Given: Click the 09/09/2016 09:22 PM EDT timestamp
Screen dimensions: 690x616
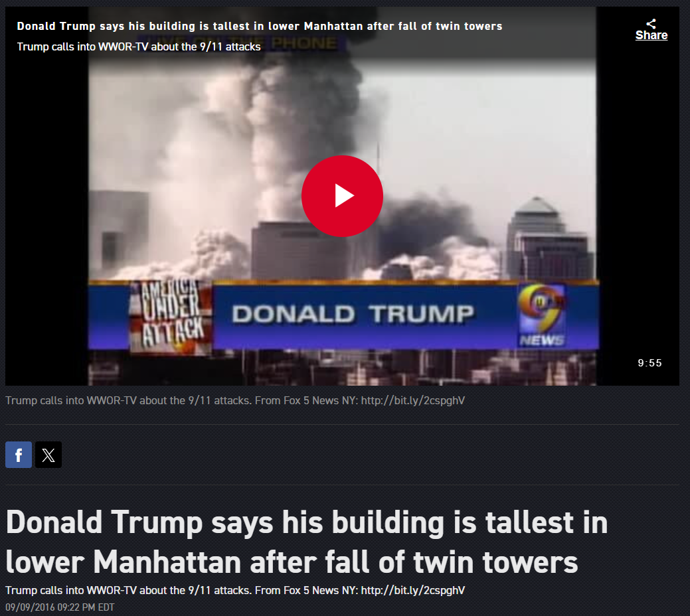Looking at the screenshot, I should (x=60, y=607).
